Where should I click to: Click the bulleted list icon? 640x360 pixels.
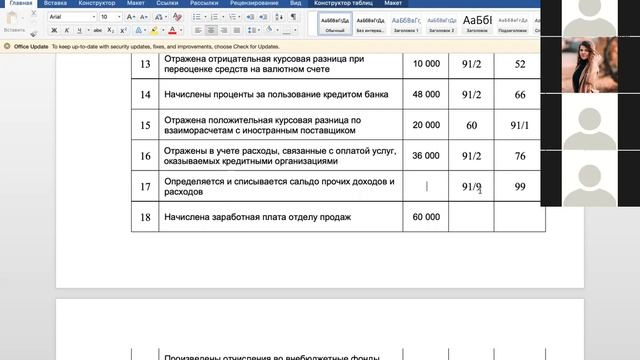[197, 17]
